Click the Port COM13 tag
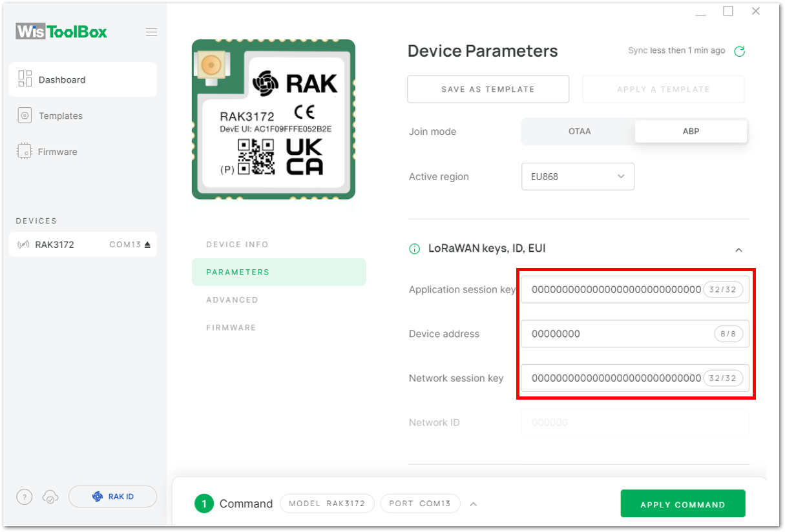Viewport: 785px width, 532px height. pyautogui.click(x=420, y=504)
